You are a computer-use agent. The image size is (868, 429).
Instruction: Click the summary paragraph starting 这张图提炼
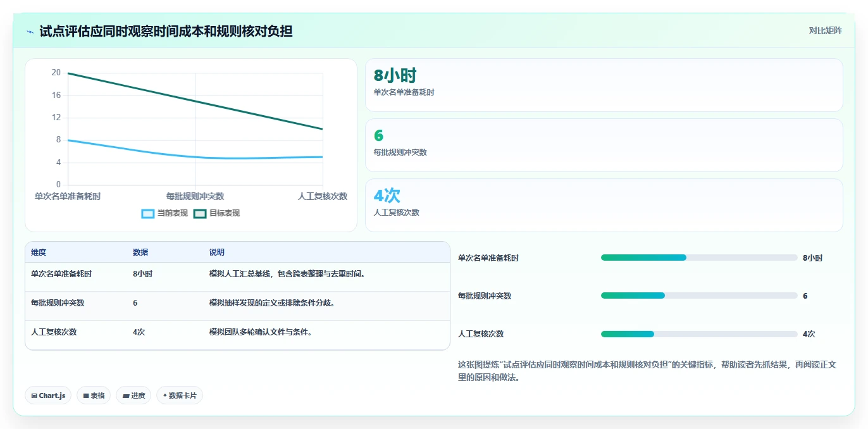647,371
